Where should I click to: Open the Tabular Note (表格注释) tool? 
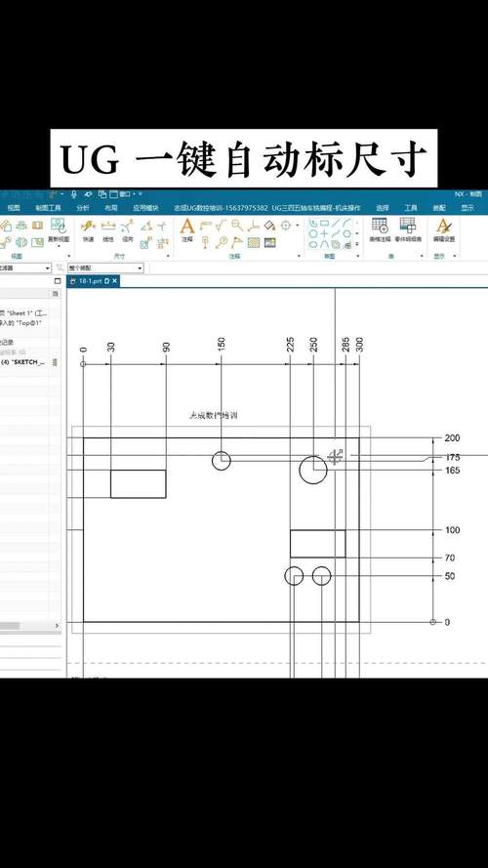(x=380, y=226)
